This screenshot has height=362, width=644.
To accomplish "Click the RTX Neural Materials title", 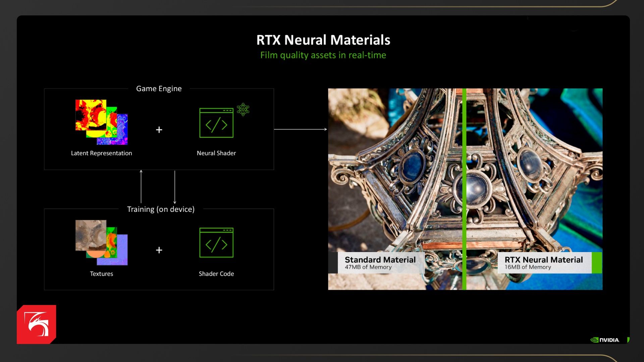I will [323, 40].
